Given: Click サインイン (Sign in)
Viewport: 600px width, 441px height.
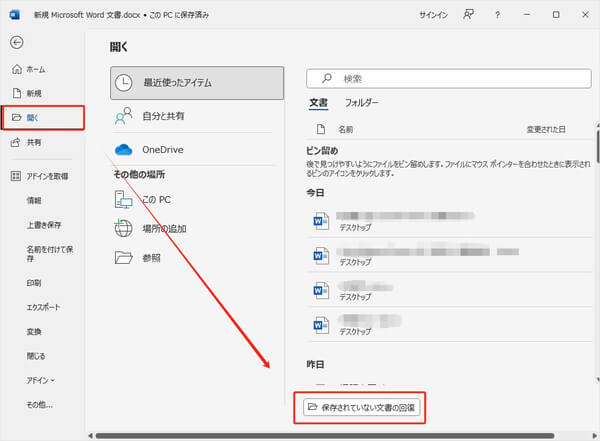Looking at the screenshot, I should point(433,15).
